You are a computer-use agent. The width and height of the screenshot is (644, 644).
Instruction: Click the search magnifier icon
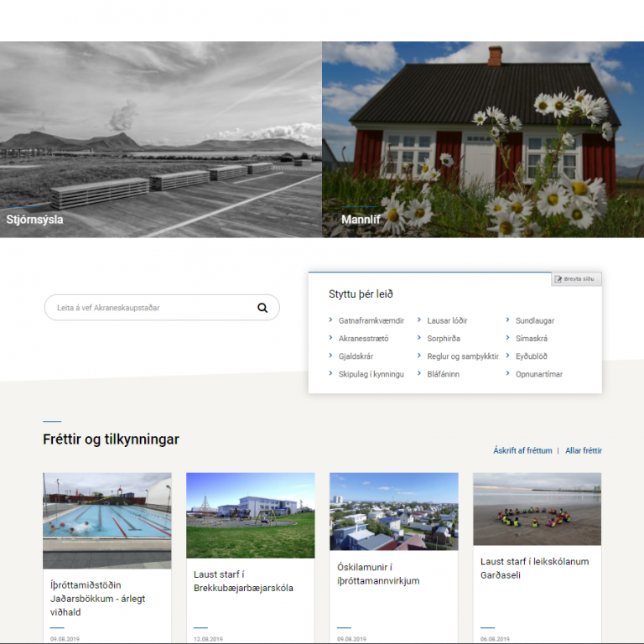(x=262, y=308)
